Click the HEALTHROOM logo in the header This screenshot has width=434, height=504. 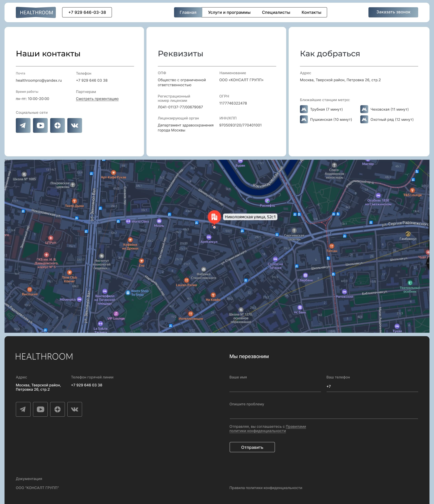point(36,12)
